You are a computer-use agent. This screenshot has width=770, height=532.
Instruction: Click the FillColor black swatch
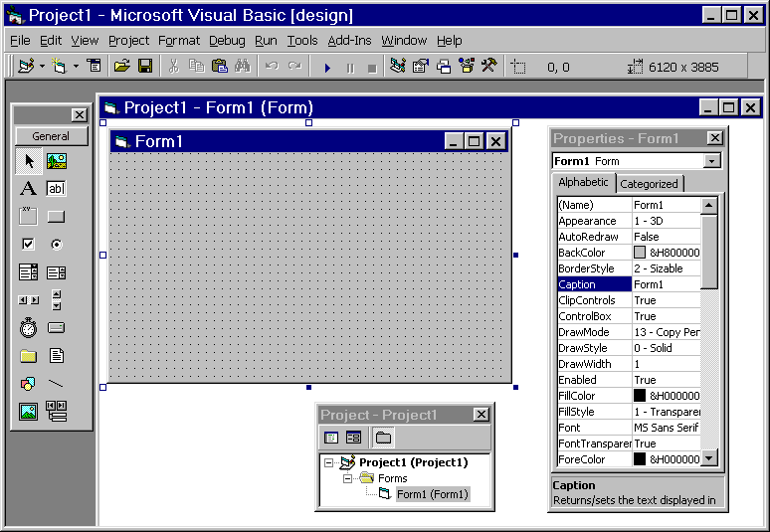click(640, 396)
